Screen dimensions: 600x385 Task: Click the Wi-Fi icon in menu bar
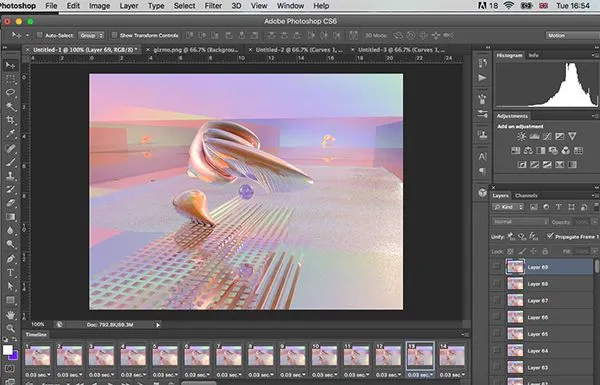[509, 6]
